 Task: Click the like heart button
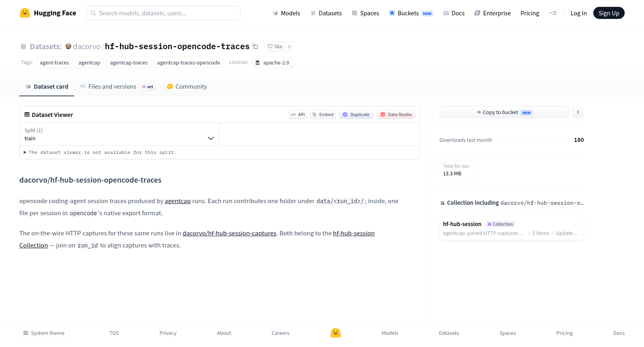click(x=275, y=46)
